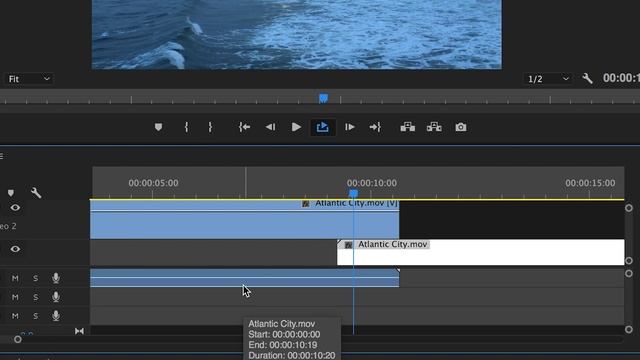Add a marker in the Program Monitor transport
Viewport: 640px width, 360px height.
158,127
